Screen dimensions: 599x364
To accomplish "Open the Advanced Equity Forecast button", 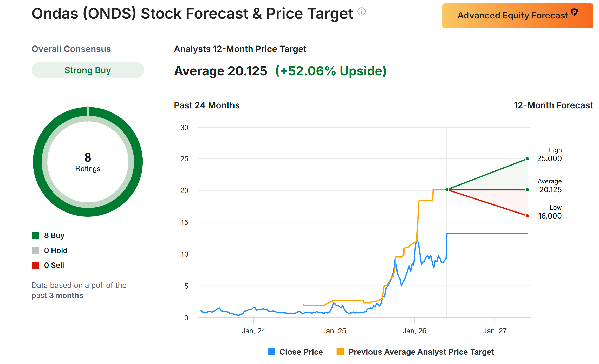I will (518, 16).
